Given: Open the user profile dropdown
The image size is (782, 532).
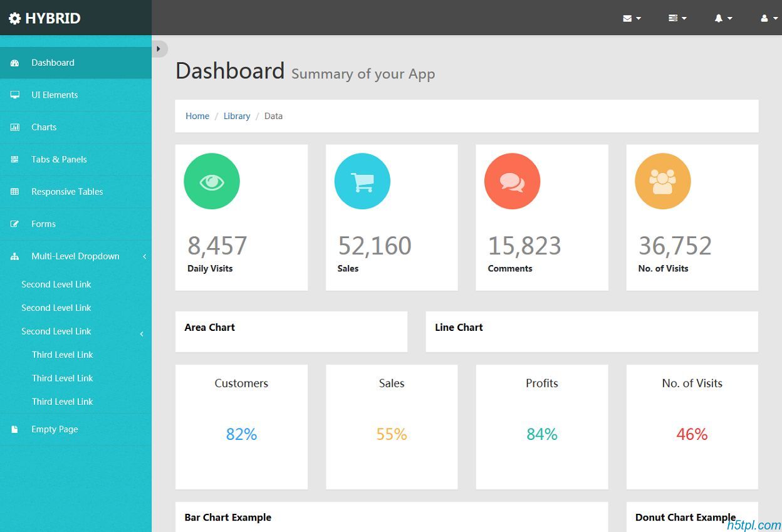Looking at the screenshot, I should point(769,18).
